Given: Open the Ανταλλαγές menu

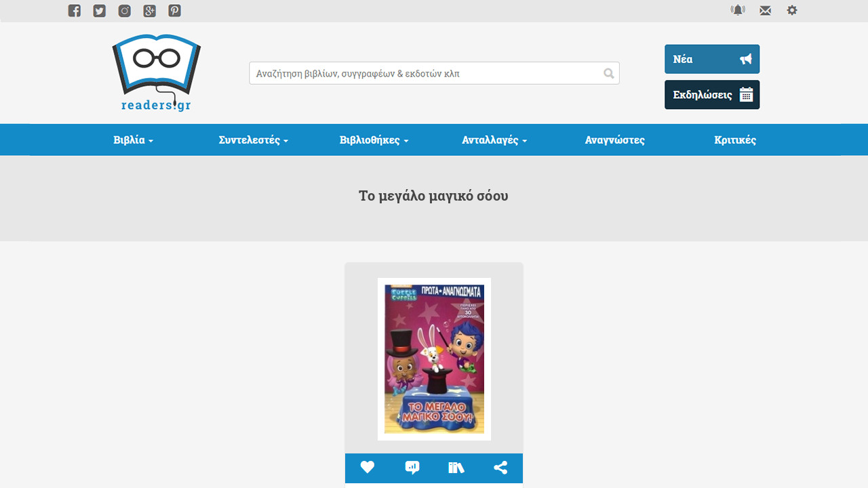Looking at the screenshot, I should 494,140.
